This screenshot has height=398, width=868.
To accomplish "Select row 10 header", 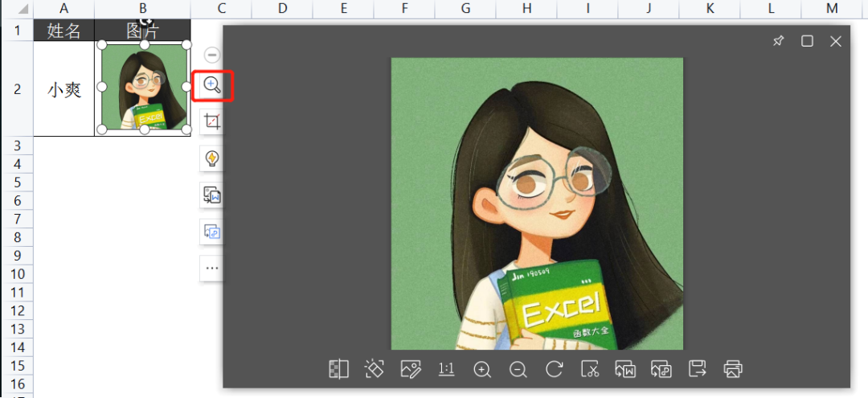I will tap(17, 274).
